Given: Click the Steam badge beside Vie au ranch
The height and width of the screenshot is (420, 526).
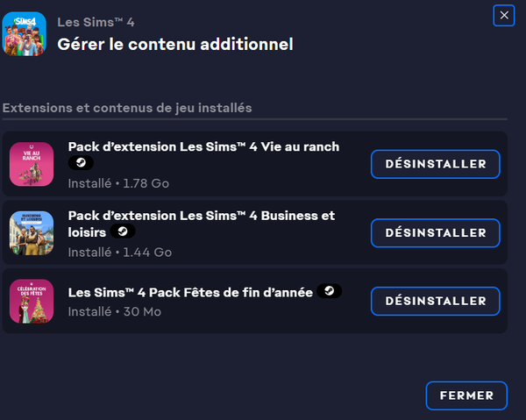Looking at the screenshot, I should 80,163.
